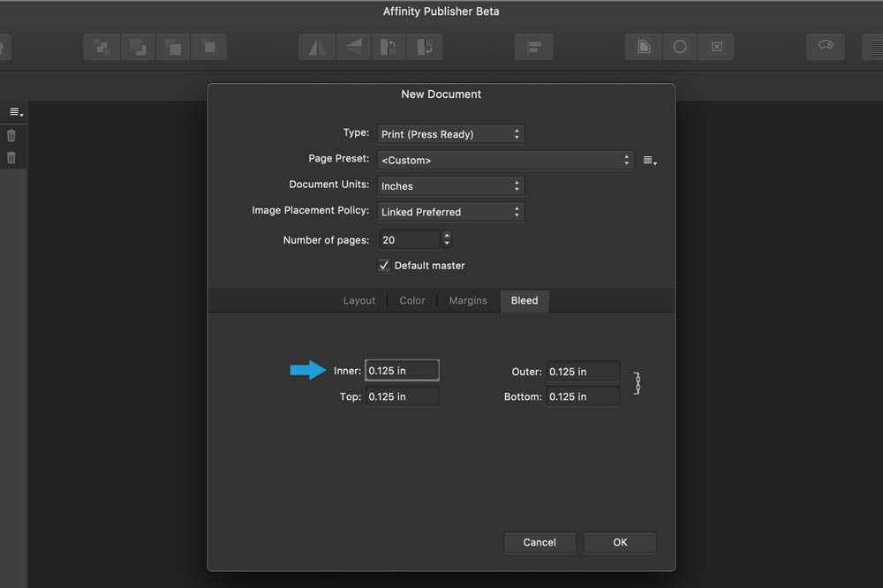Select the Bleed tab
883x588 pixels.
525,301
